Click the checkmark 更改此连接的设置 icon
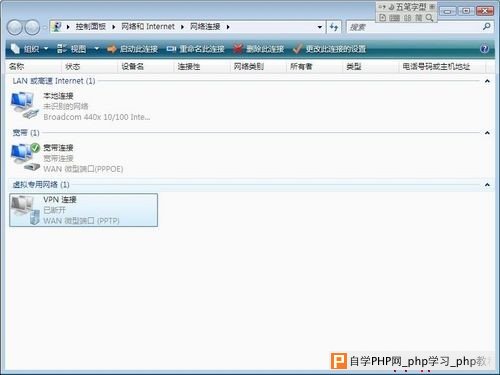This screenshot has width=500, height=375. coord(297,49)
